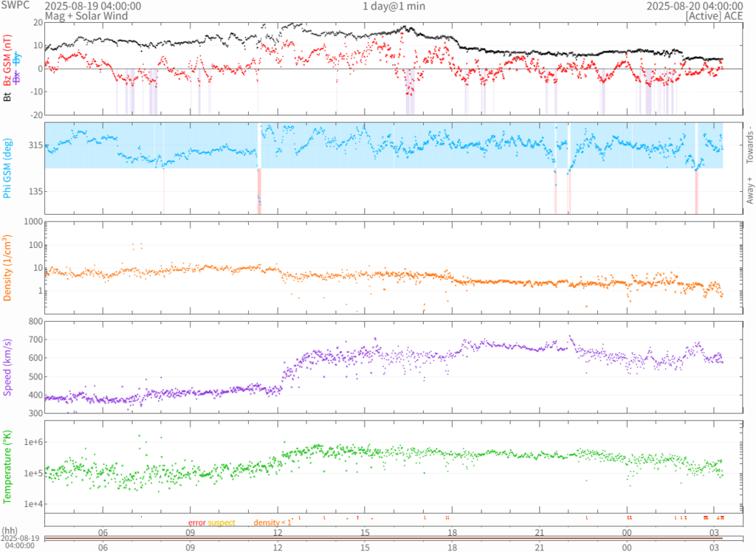
Task: Click the Away + sector label
Action: (x=749, y=191)
